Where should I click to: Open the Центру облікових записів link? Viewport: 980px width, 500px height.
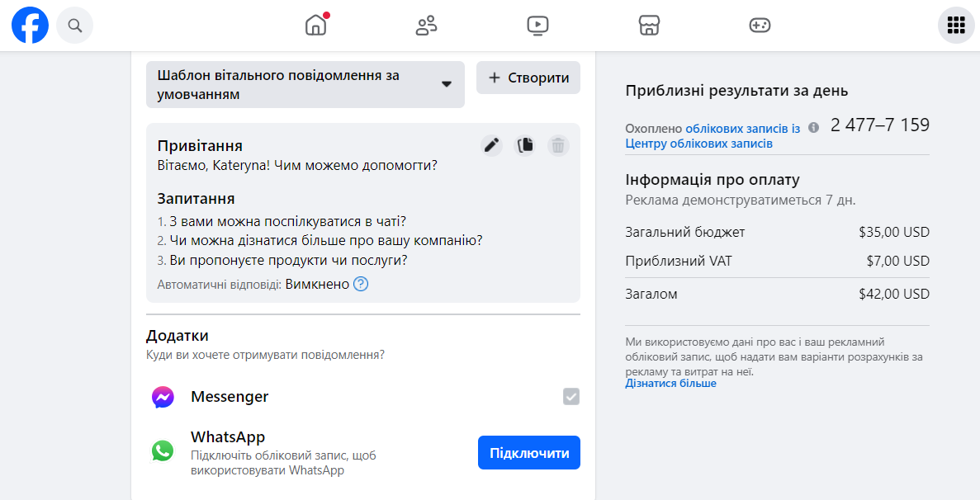698,142
